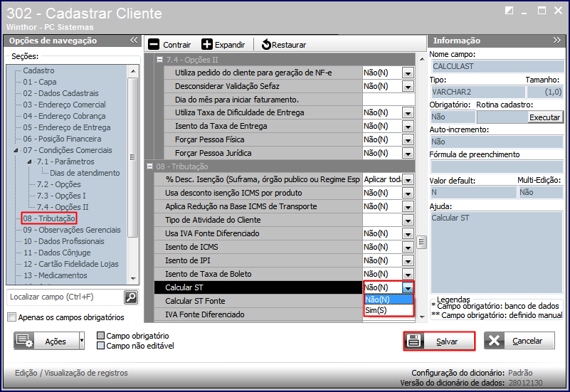This screenshot has height=392, width=570.
Task: Click the fields grid scrollbar thumb
Action: point(422,242)
